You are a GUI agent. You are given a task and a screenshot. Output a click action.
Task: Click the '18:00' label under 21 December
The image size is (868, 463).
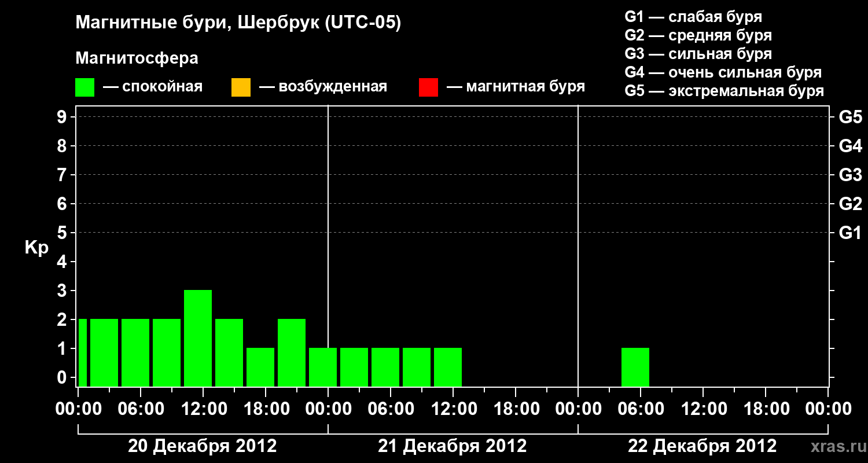click(516, 409)
